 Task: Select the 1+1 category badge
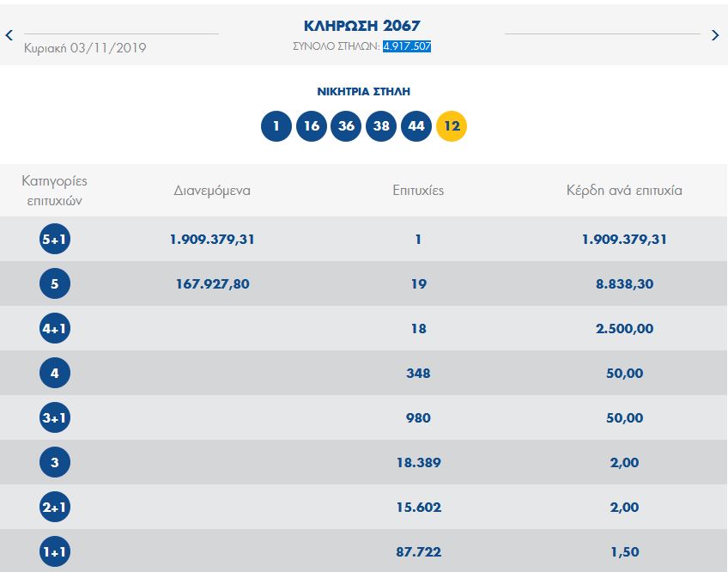pyautogui.click(x=55, y=551)
